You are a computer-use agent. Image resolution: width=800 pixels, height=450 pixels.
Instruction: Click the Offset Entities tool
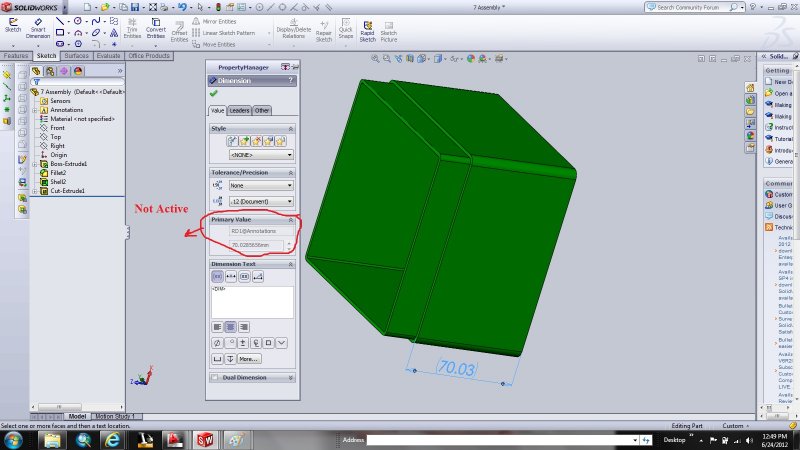tap(179, 32)
